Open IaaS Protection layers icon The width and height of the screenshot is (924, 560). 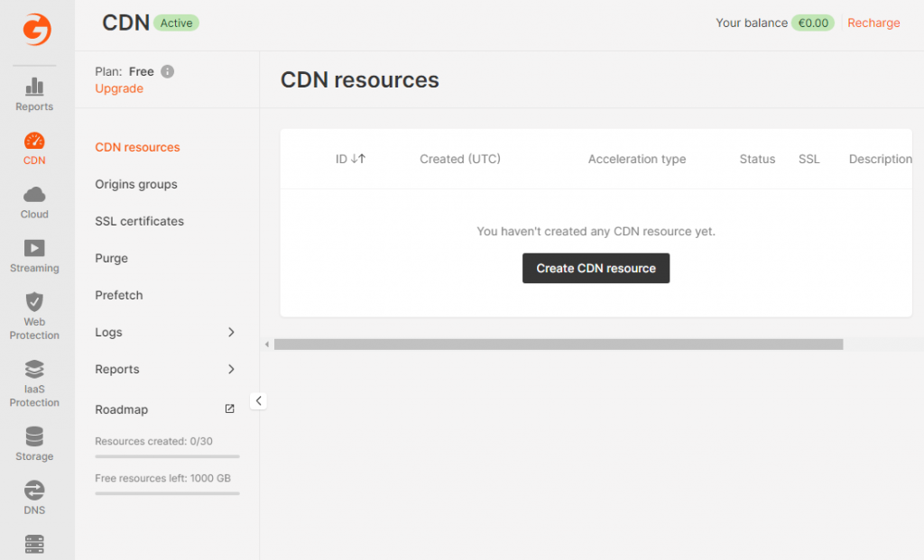point(34,369)
